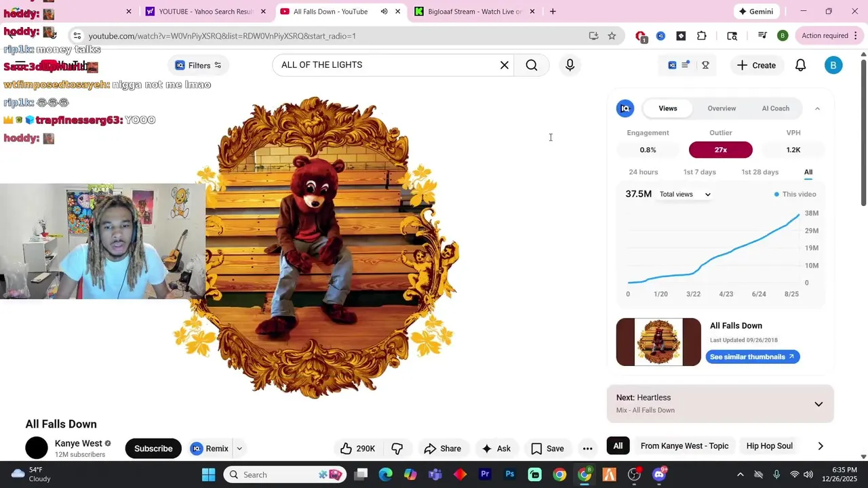This screenshot has width=868, height=488.
Task: Select the 1st 28 days time range
Action: pos(759,172)
